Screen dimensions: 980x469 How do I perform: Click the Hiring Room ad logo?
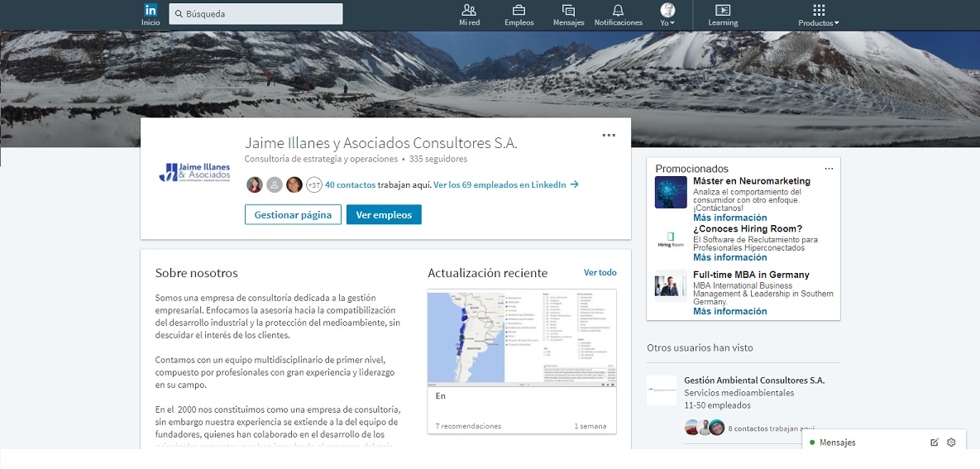point(671,240)
